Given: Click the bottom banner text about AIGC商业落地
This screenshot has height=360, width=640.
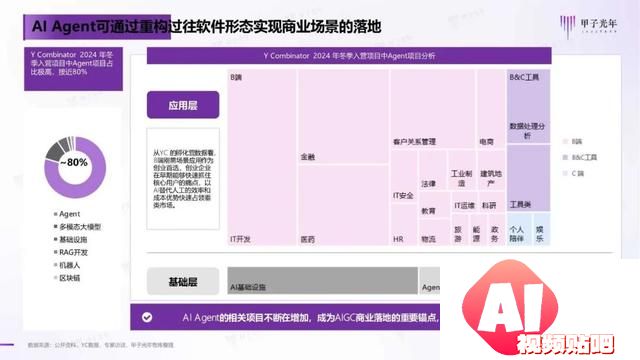Looking at the screenshot, I should tap(310, 317).
